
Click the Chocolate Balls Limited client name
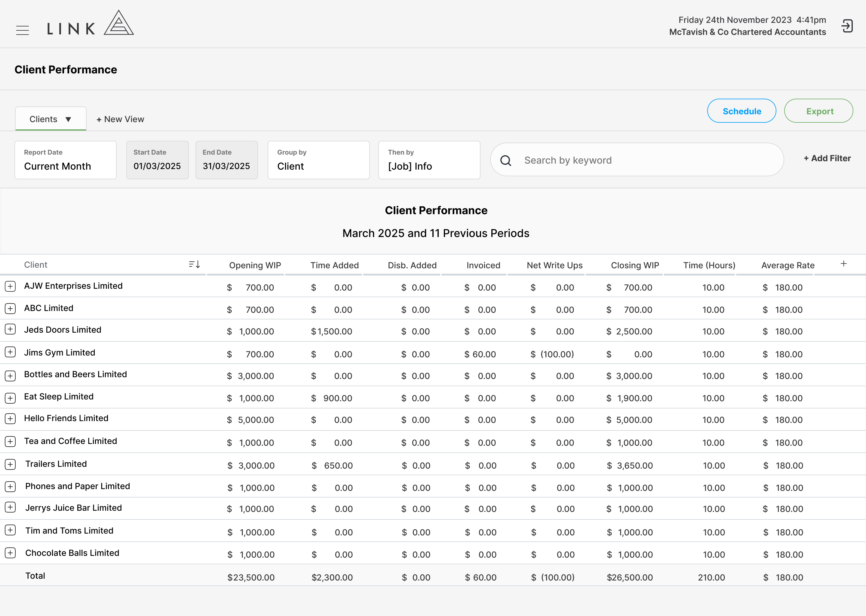[x=72, y=553]
